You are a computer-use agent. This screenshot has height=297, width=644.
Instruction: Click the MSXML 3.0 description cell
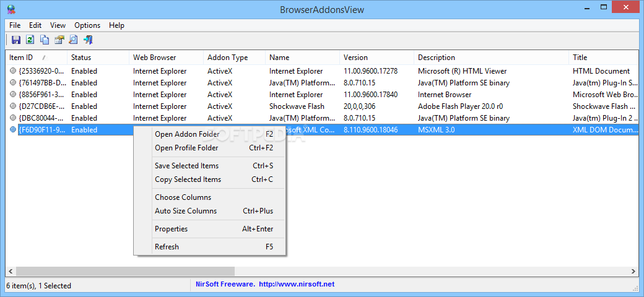[436, 130]
